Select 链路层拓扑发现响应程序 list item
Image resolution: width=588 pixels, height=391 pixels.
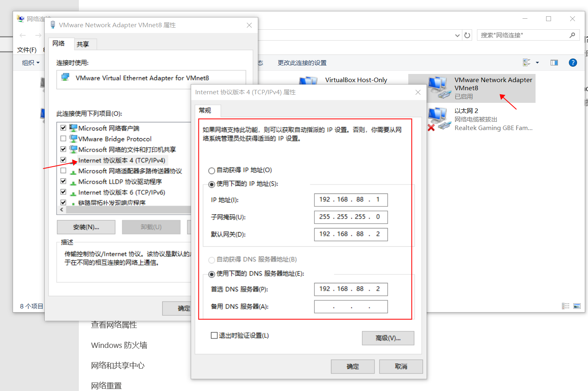112,202
